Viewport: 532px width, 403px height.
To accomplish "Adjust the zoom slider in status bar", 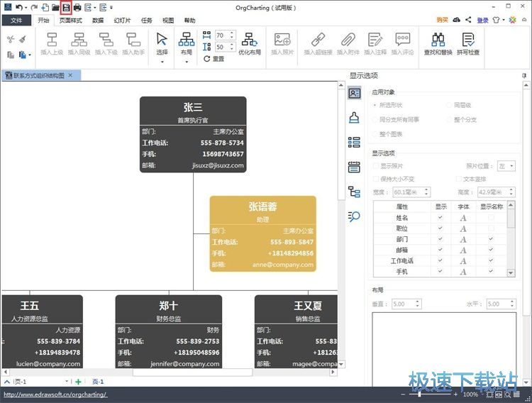I will coord(420,394).
